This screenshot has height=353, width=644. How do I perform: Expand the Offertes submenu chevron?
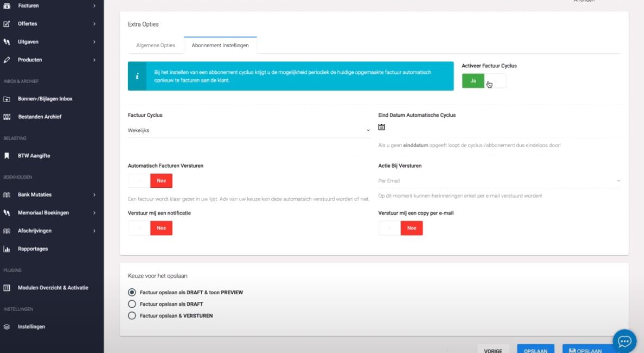coord(94,24)
